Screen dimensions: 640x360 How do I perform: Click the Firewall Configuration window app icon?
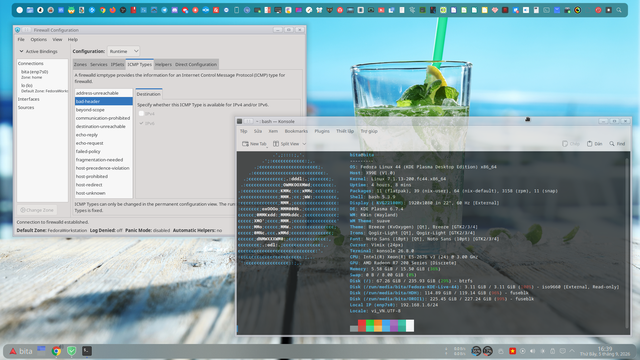[17, 30]
